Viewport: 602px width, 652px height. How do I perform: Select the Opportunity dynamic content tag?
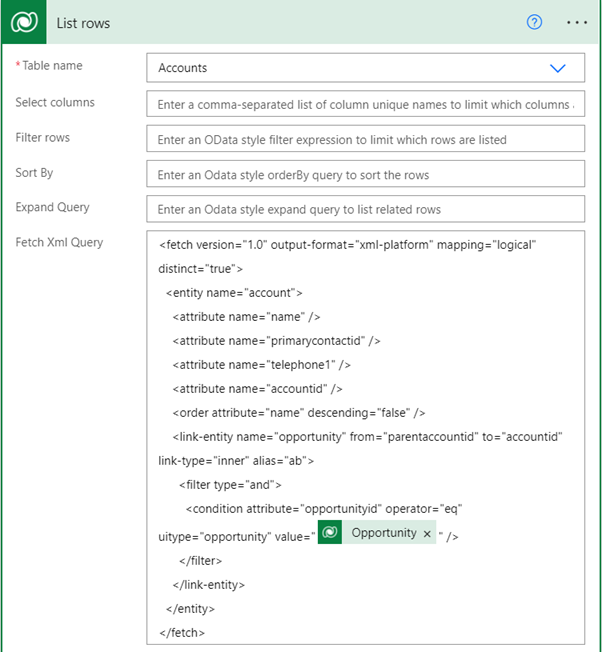pyautogui.click(x=377, y=532)
